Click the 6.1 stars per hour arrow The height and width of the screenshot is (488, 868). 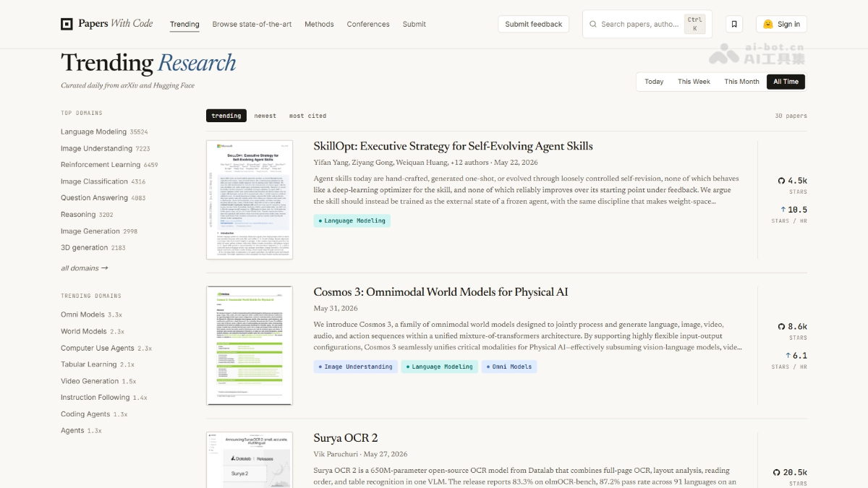(x=788, y=356)
